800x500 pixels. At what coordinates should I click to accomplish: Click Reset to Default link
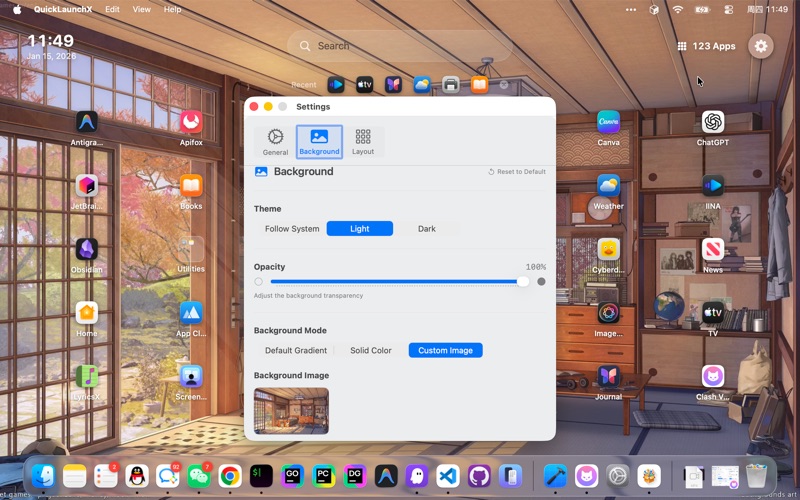(x=517, y=172)
